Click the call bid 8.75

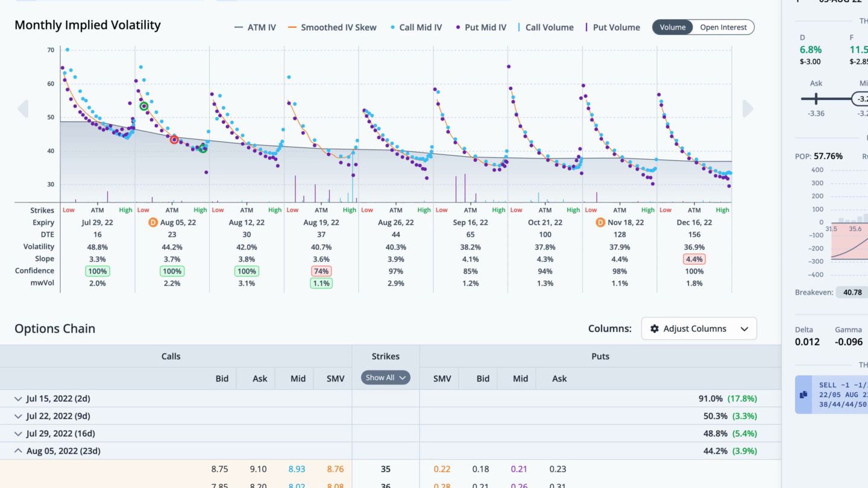tap(220, 469)
